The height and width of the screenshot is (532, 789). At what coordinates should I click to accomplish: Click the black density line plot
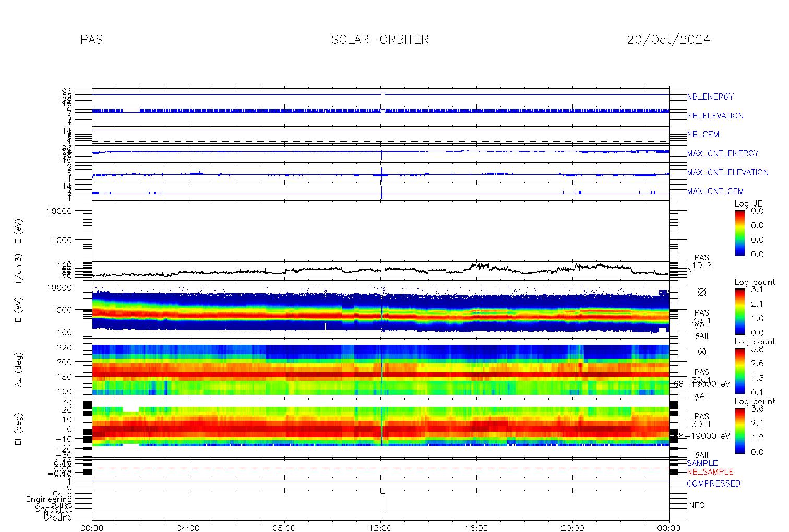coord(380,270)
